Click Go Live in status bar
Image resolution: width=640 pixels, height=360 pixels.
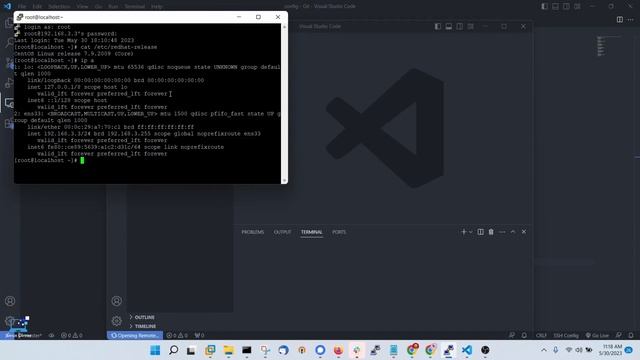[x=597, y=336]
